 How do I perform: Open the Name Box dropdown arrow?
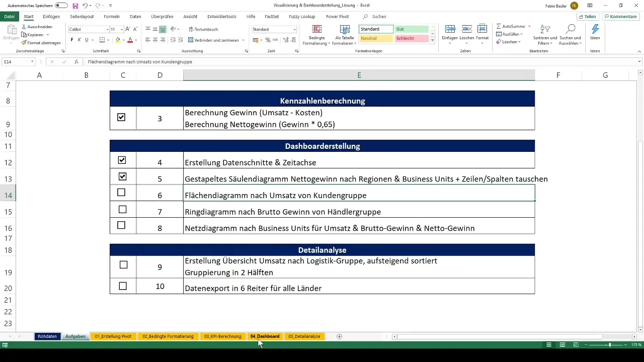[x=32, y=62]
